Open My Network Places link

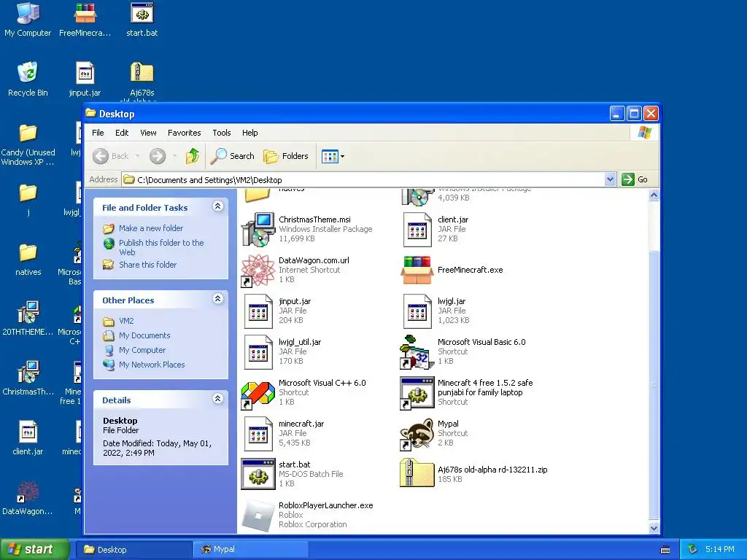click(x=152, y=365)
